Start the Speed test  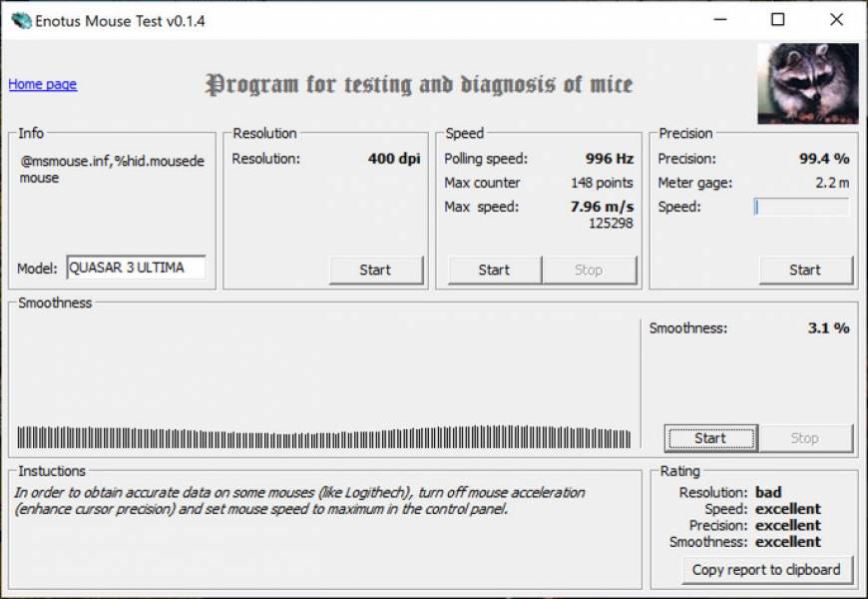[x=494, y=270]
